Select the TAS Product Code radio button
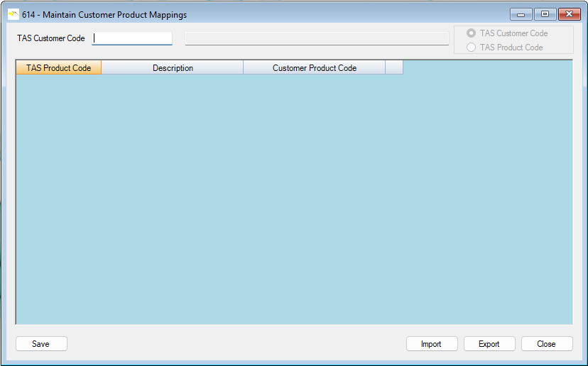This screenshot has width=588, height=366. pyautogui.click(x=471, y=48)
